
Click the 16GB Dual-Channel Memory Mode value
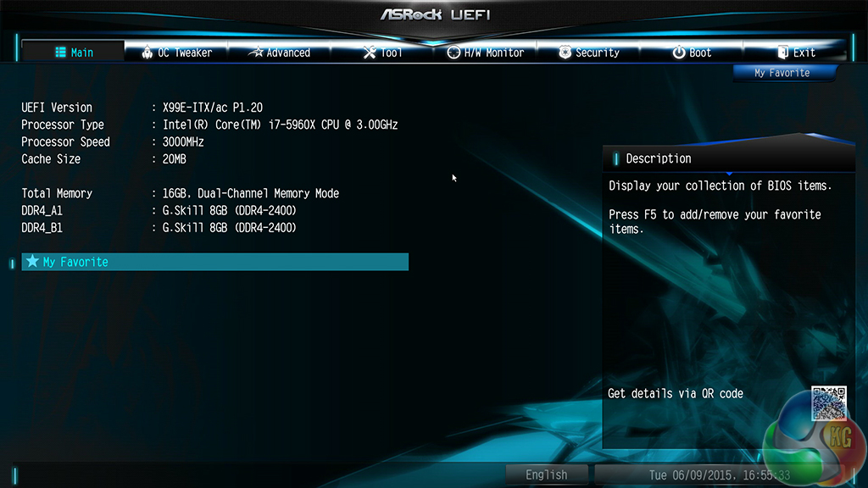[x=251, y=193]
